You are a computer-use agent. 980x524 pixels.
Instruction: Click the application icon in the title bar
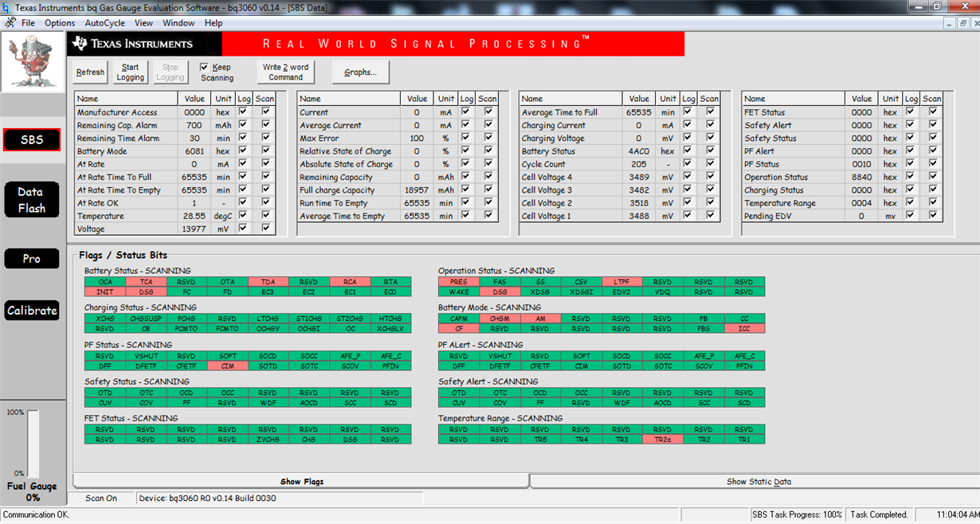coord(7,7)
